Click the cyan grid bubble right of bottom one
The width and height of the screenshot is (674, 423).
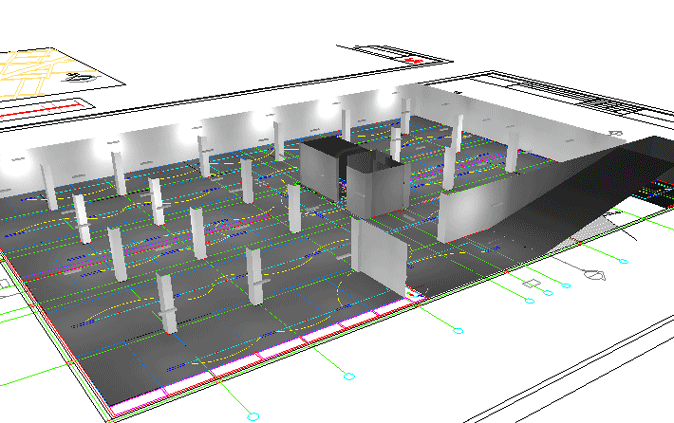[349, 376]
